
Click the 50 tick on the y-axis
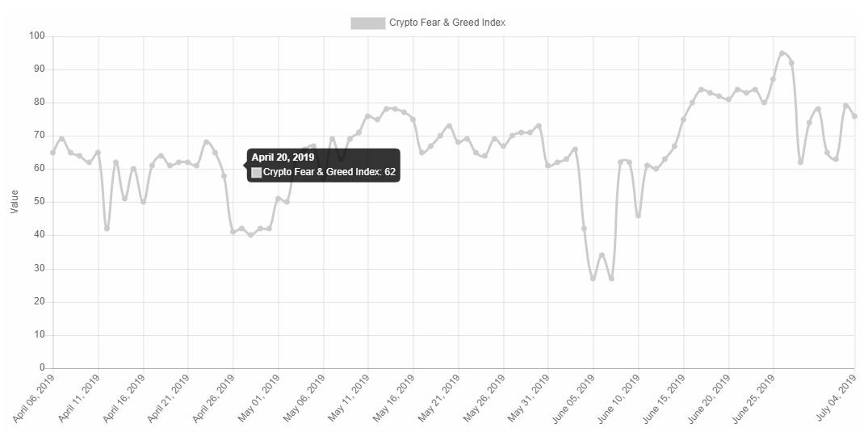click(x=39, y=202)
